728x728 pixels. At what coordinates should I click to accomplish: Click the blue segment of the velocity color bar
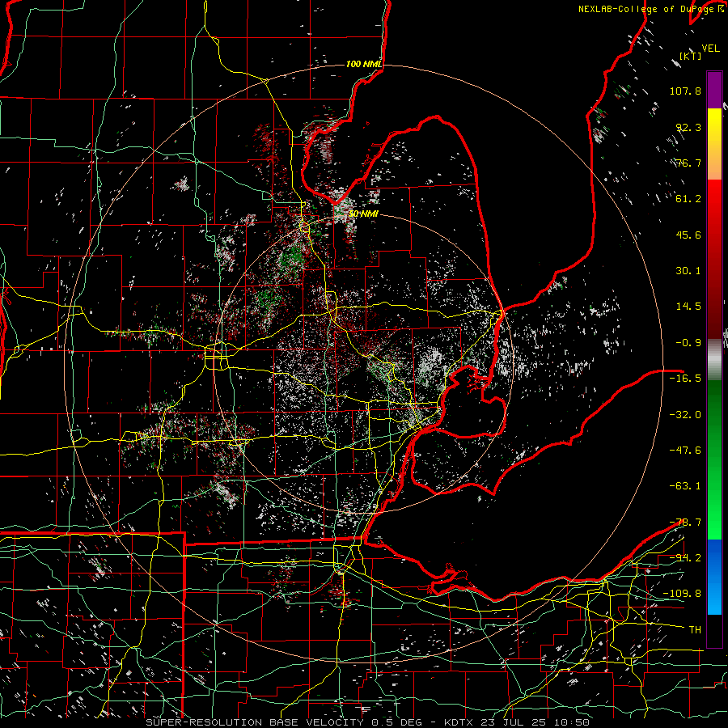[714, 576]
